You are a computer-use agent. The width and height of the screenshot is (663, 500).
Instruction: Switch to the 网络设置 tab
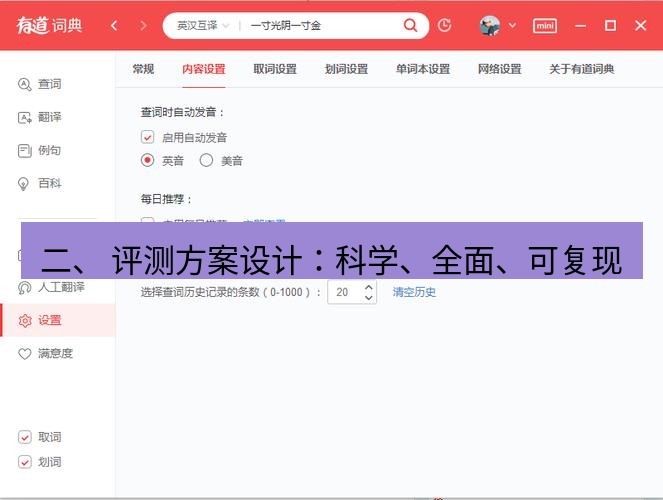499,69
